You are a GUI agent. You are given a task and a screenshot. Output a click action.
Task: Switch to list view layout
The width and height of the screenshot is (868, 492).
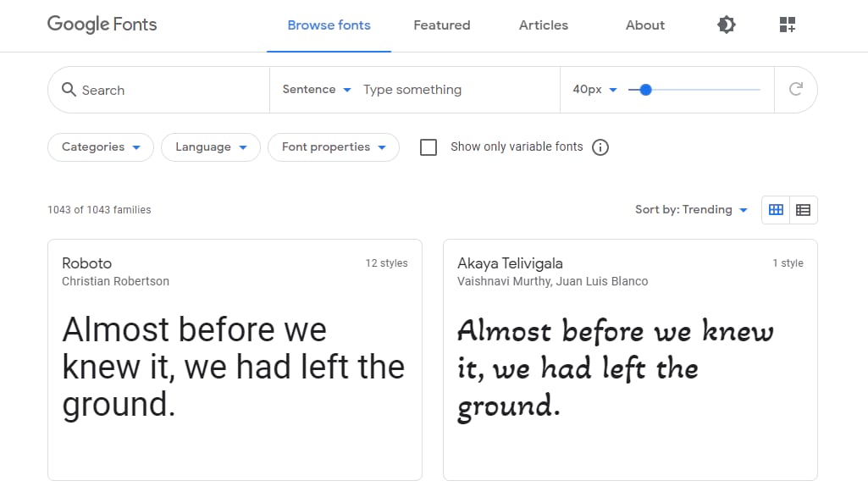coord(803,209)
